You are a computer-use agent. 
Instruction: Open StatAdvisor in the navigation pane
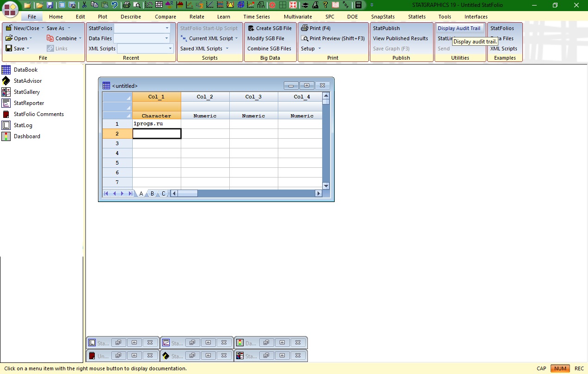(x=27, y=81)
